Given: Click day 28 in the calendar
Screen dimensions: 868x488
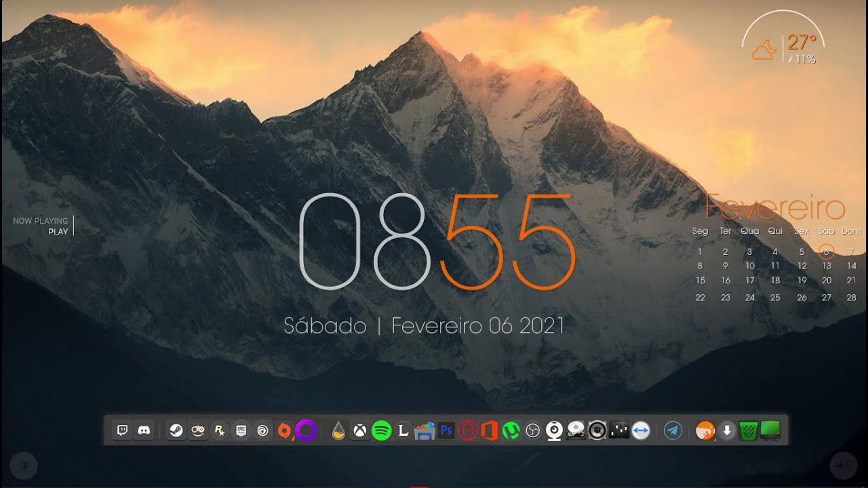Looking at the screenshot, I should pos(852,298).
